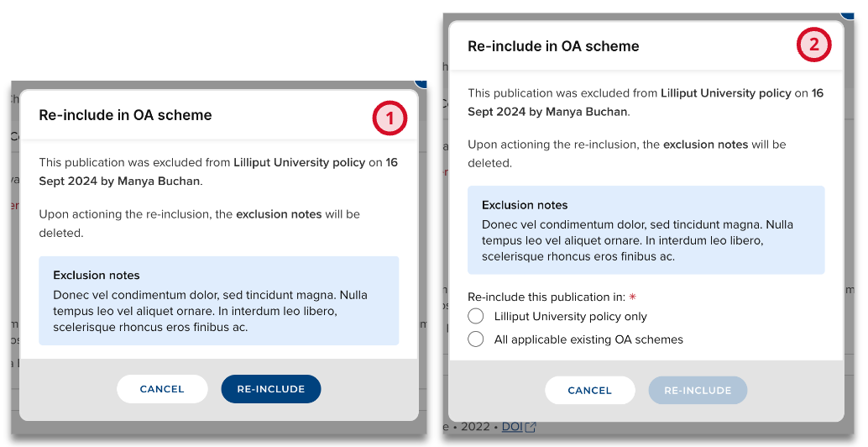Open the DOI link
The image size is (868, 447).
(511, 427)
